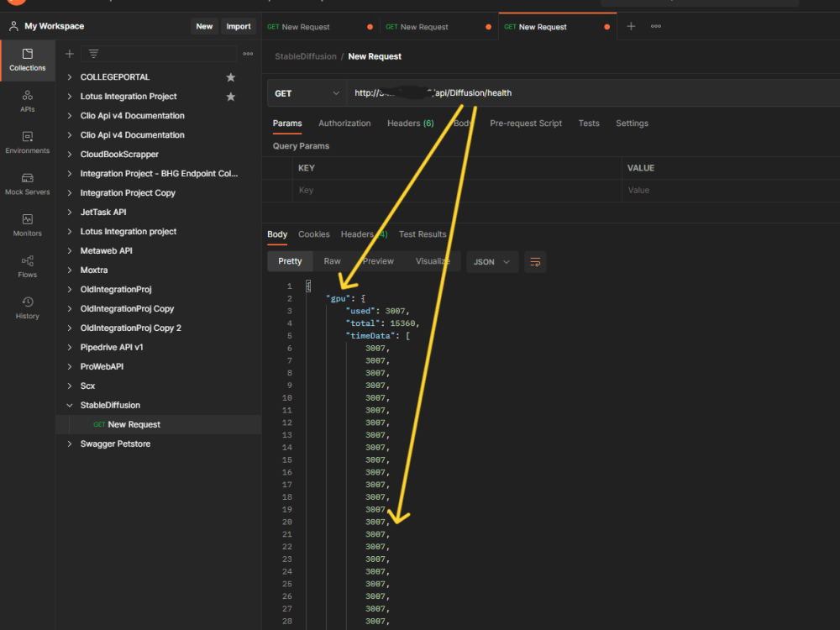Click the Import button

coord(239,26)
